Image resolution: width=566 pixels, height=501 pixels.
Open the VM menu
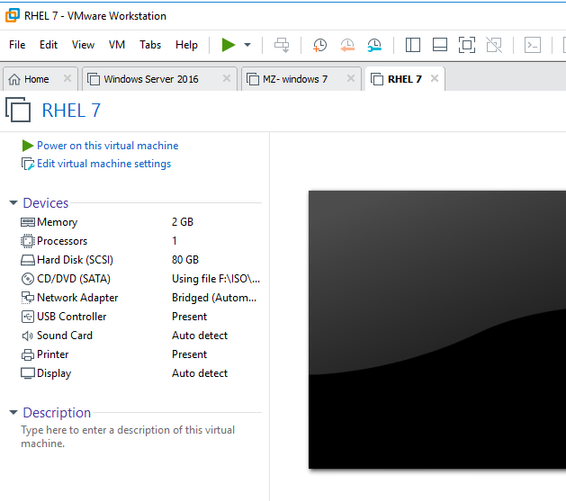tap(117, 45)
